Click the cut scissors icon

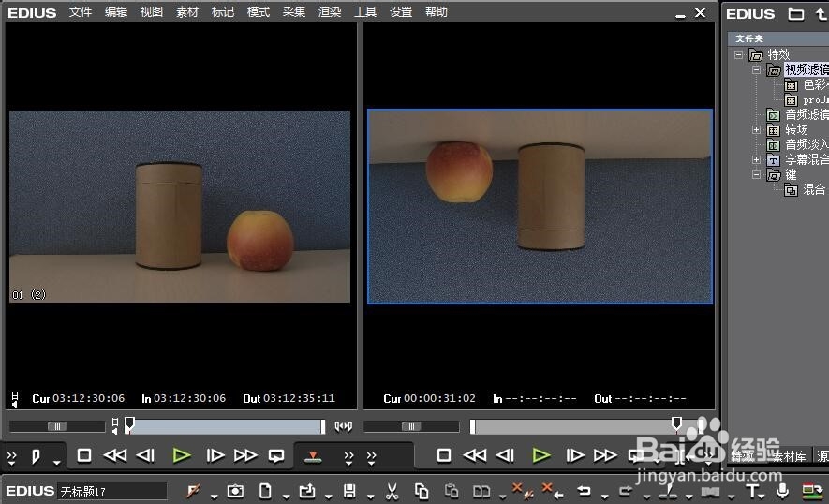pyautogui.click(x=392, y=491)
